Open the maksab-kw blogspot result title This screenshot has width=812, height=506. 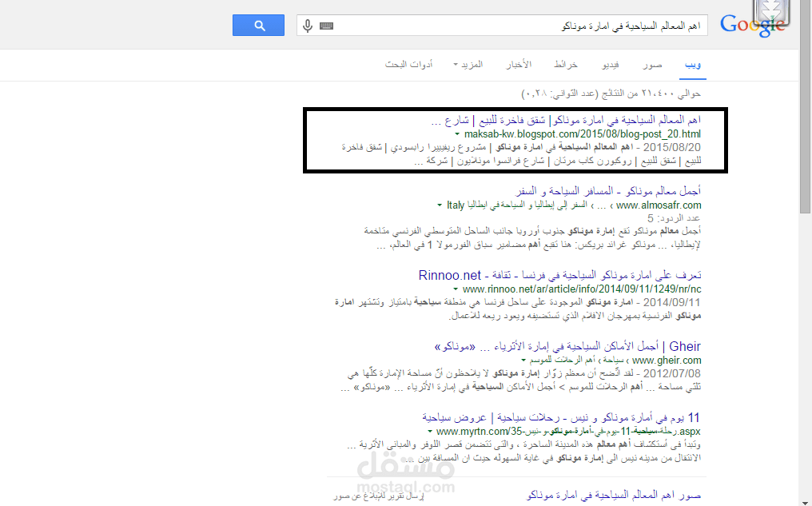[566, 120]
